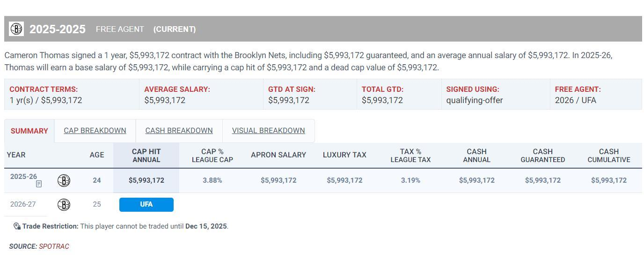Click the trade restriction lock icon
This screenshot has height=267, width=644.
(17, 226)
